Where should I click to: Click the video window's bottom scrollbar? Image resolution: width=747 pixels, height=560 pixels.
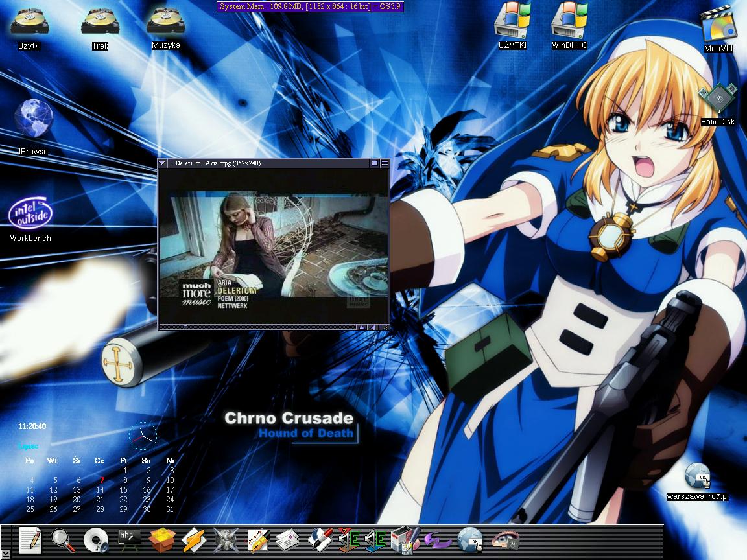257,327
